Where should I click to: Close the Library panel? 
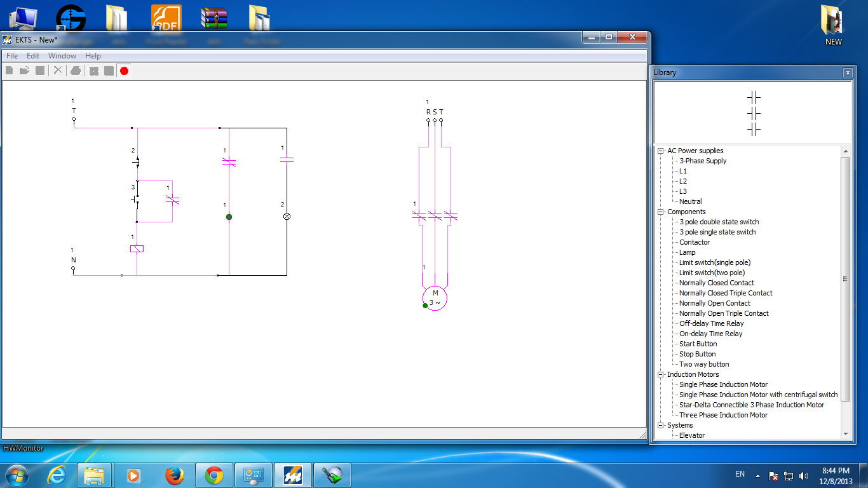point(848,72)
